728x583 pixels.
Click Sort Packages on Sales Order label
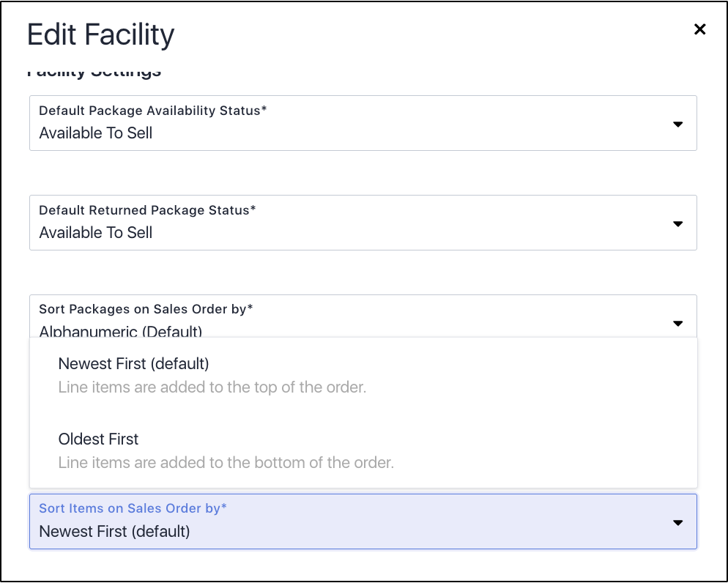(x=146, y=309)
